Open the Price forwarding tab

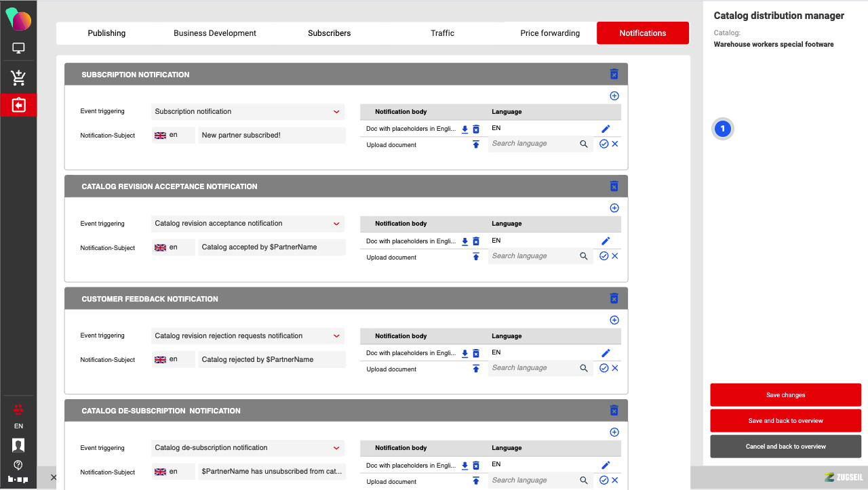coord(550,33)
